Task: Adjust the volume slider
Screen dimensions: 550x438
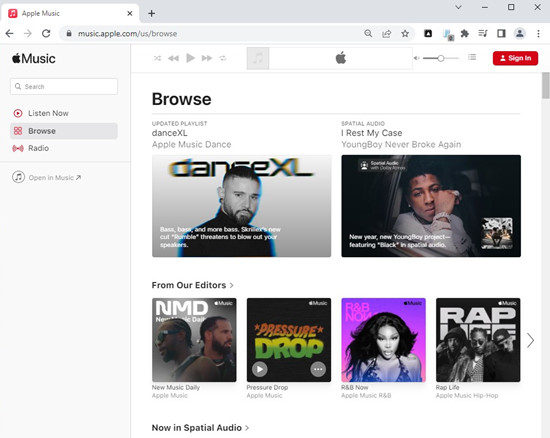Action: click(x=441, y=58)
